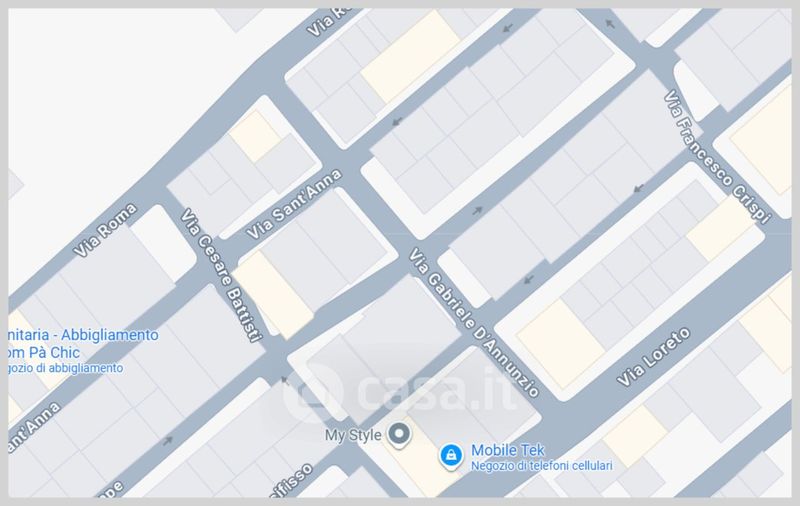Image resolution: width=800 pixels, height=506 pixels.
Task: Click the Via Roma street label
Action: pyautogui.click(x=105, y=230)
